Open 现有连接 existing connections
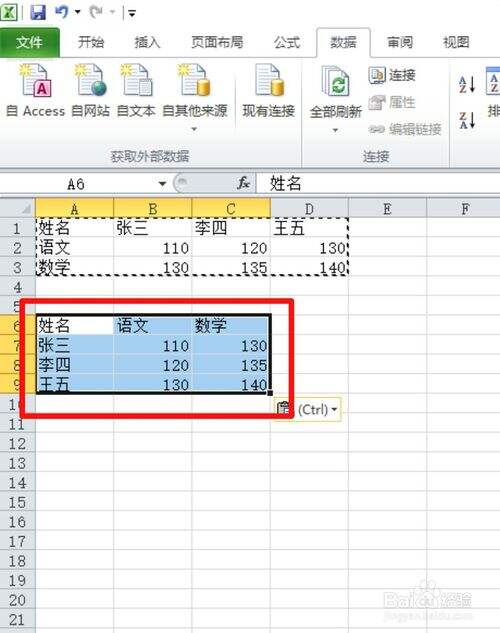Screen dimensions: 500x633 point(269,81)
